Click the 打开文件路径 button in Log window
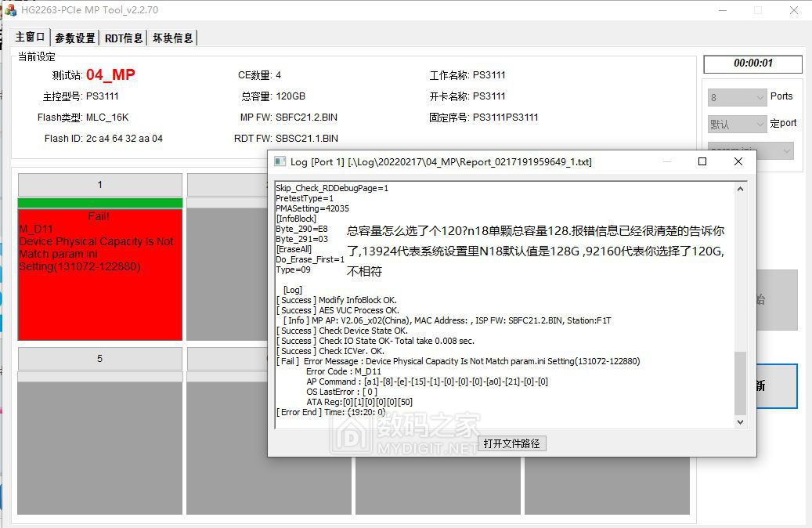This screenshot has height=528, width=812. coord(511,443)
